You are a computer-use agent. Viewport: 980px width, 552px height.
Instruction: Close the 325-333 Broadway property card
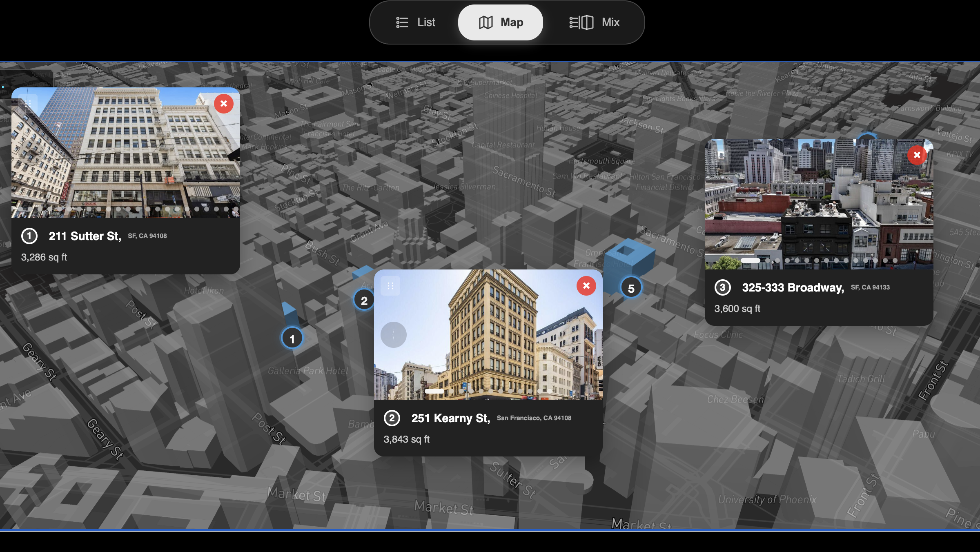tap(917, 155)
